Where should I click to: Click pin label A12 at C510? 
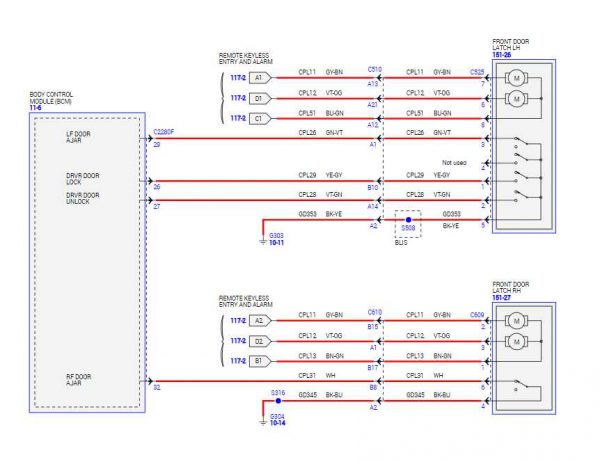pyautogui.click(x=373, y=125)
